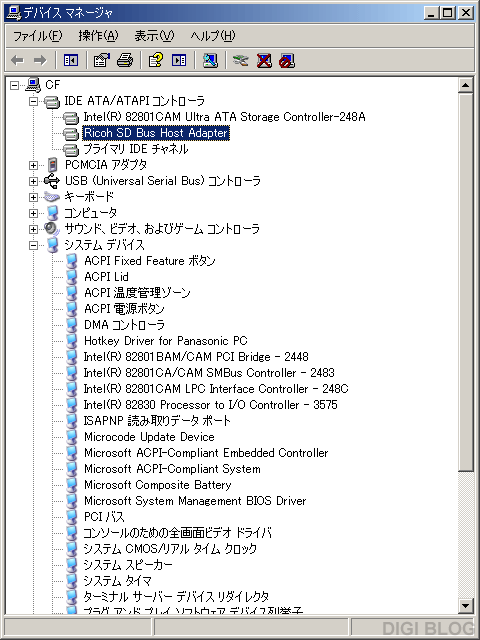
Task: Open the 操作(A) menu
Action: coord(98,36)
